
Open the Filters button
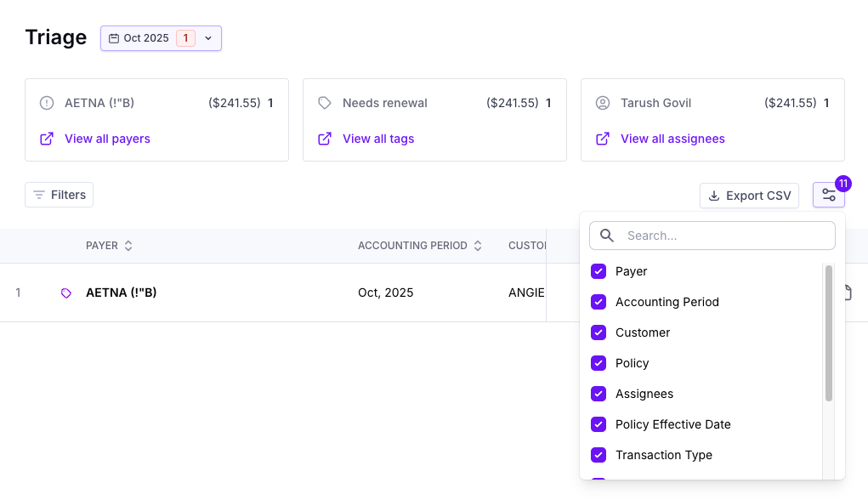point(60,195)
